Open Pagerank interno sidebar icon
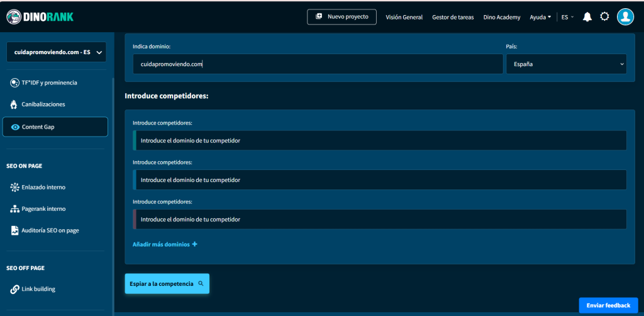The width and height of the screenshot is (644, 316). 15,209
